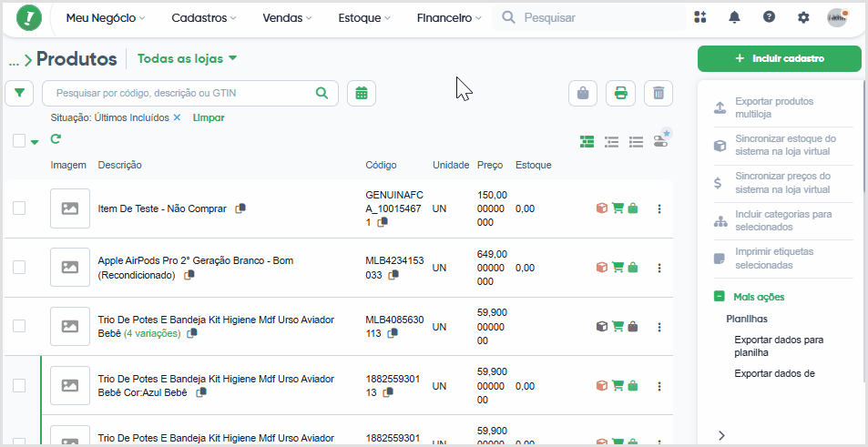Image resolution: width=868 pixels, height=447 pixels.
Task: Expand the Todas as lojas dropdown
Action: [x=187, y=58]
